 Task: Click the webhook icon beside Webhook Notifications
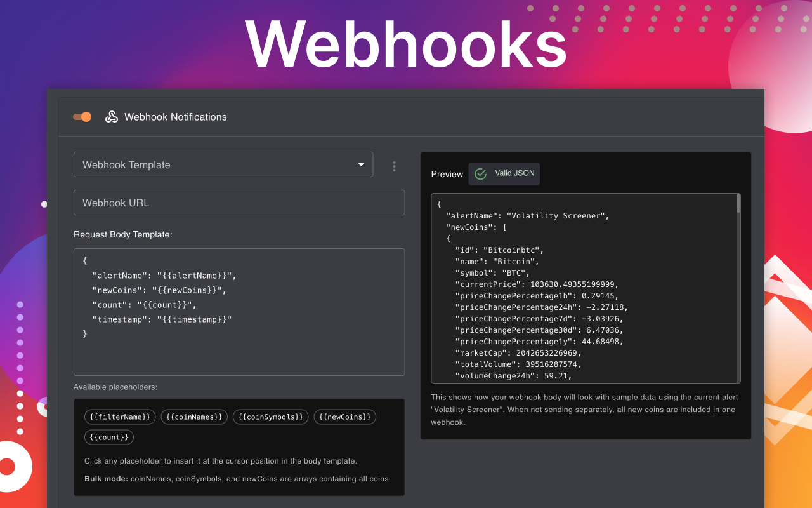pos(112,117)
